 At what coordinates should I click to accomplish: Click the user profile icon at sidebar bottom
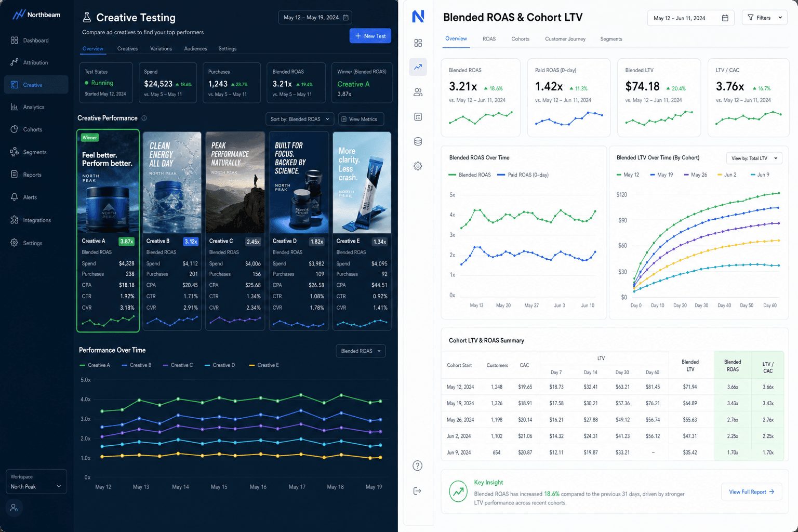(14, 508)
